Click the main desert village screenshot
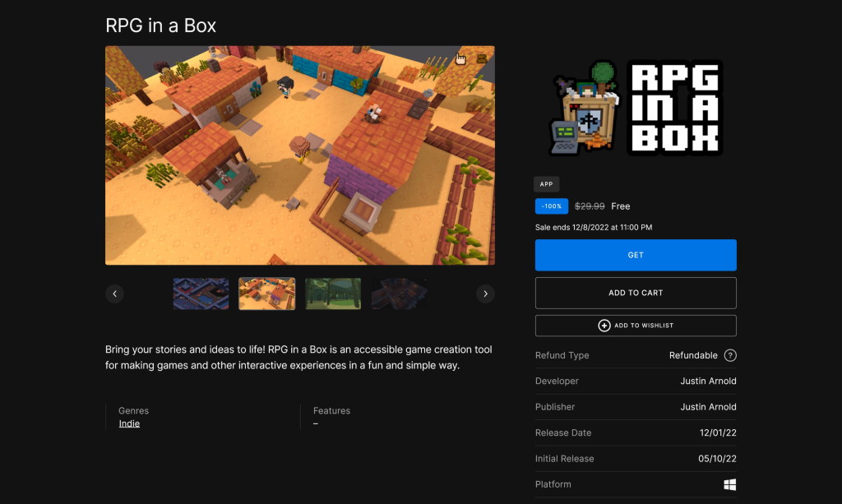Viewport: 842px width, 504px height. (x=299, y=155)
